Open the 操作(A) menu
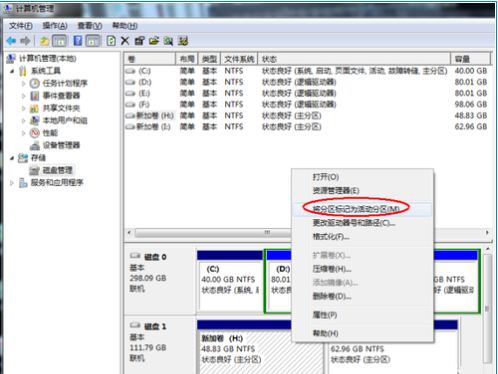The height and width of the screenshot is (374, 498). coord(55,26)
